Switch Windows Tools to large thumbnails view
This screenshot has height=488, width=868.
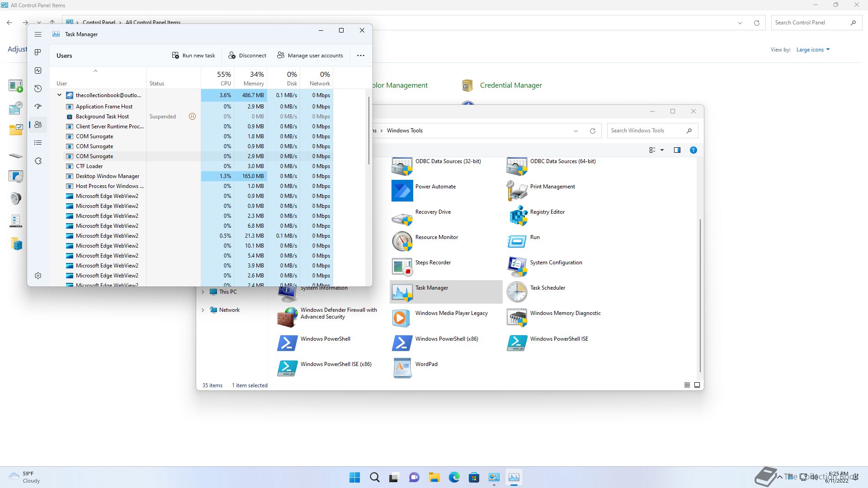pyautogui.click(x=697, y=385)
